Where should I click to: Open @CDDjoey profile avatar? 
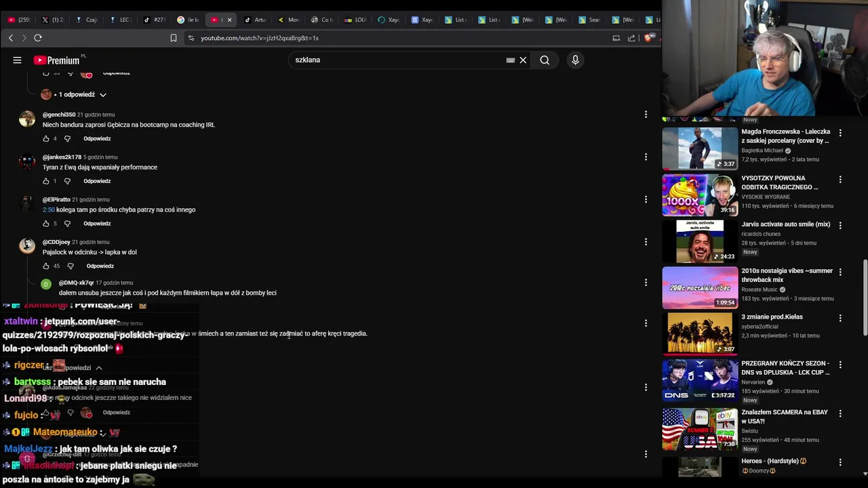(27, 245)
